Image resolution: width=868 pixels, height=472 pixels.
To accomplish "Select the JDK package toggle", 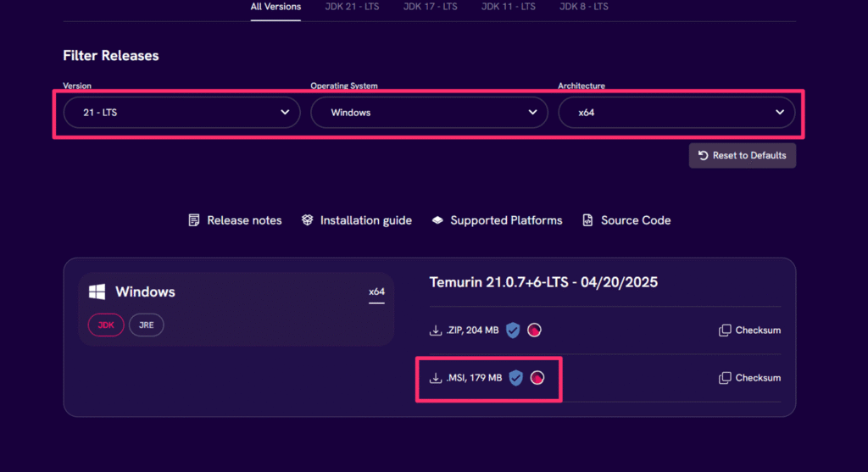I will [106, 325].
